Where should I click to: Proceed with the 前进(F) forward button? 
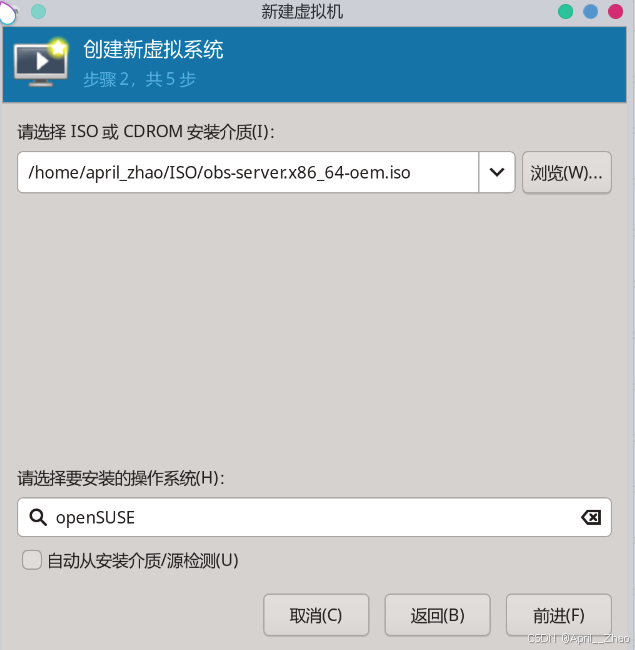tap(558, 615)
